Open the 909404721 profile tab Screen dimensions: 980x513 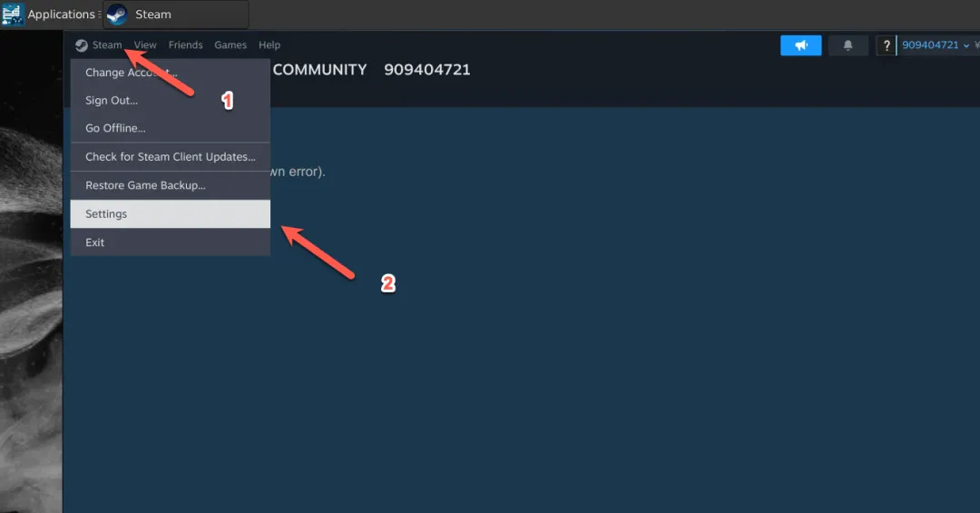coord(426,70)
